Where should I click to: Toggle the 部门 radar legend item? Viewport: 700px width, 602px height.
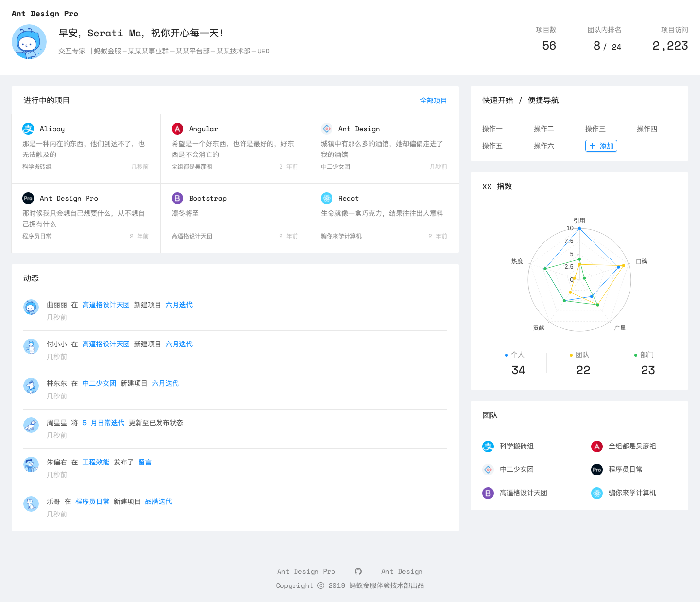point(644,355)
